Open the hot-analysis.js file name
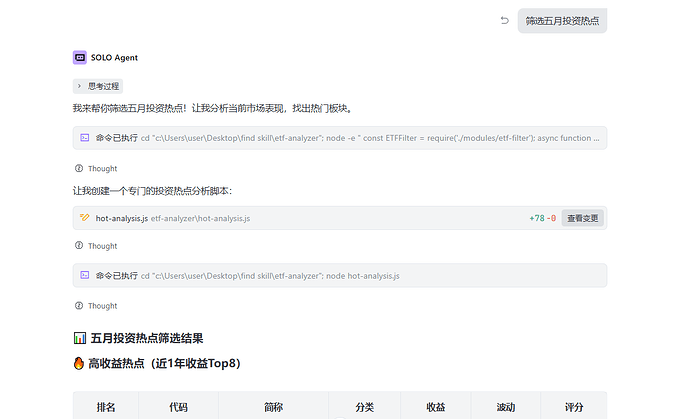The image size is (690, 419). coord(121,218)
